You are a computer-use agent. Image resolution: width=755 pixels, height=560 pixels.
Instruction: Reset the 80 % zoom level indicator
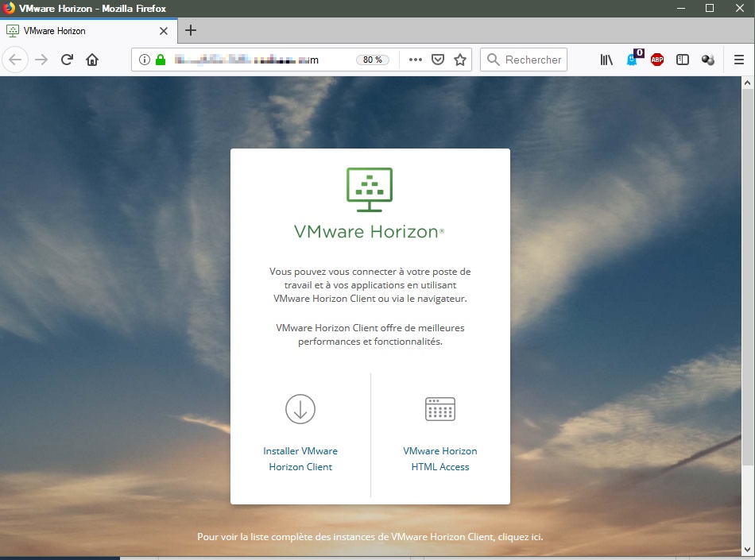(x=373, y=60)
